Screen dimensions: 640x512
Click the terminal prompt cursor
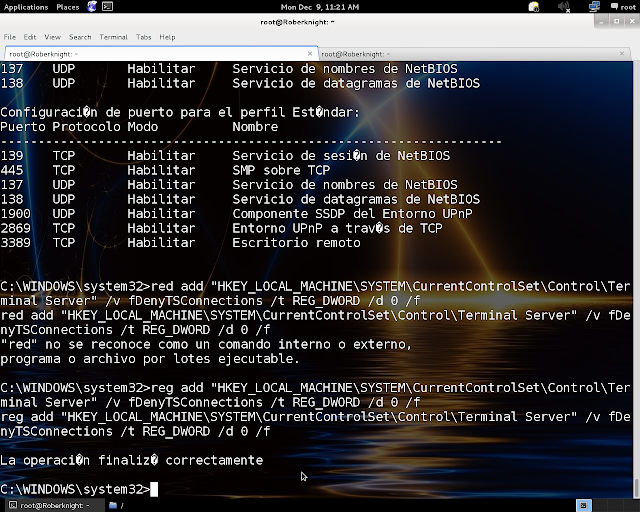(x=154, y=489)
